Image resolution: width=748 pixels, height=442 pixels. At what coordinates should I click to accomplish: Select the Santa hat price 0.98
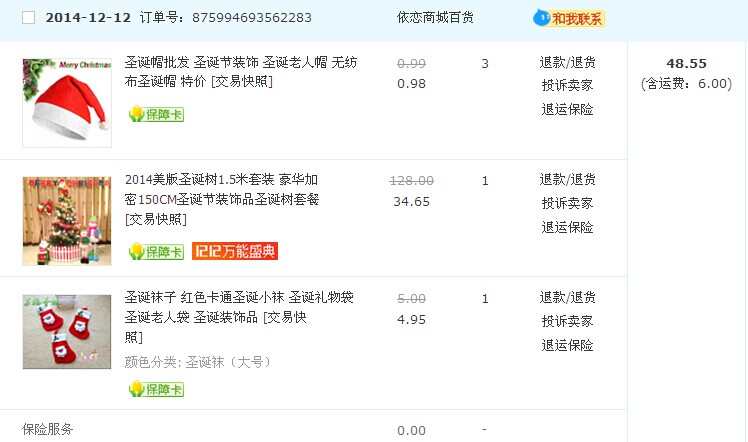(x=411, y=84)
